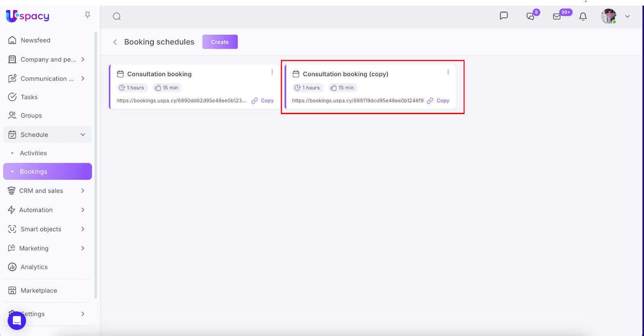The width and height of the screenshot is (644, 336).
Task: Click calendar icon on Consultation booking card
Action: point(120,74)
